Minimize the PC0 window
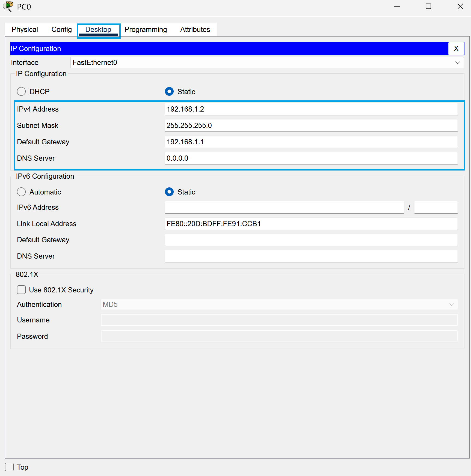The width and height of the screenshot is (471, 476). 397,6
